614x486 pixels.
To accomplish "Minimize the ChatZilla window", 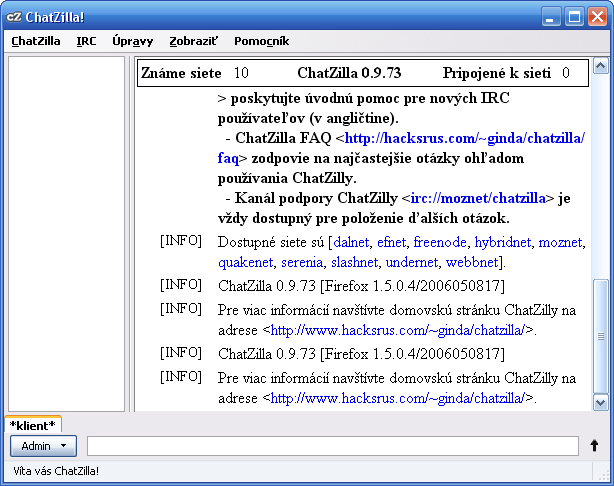I will pos(551,17).
